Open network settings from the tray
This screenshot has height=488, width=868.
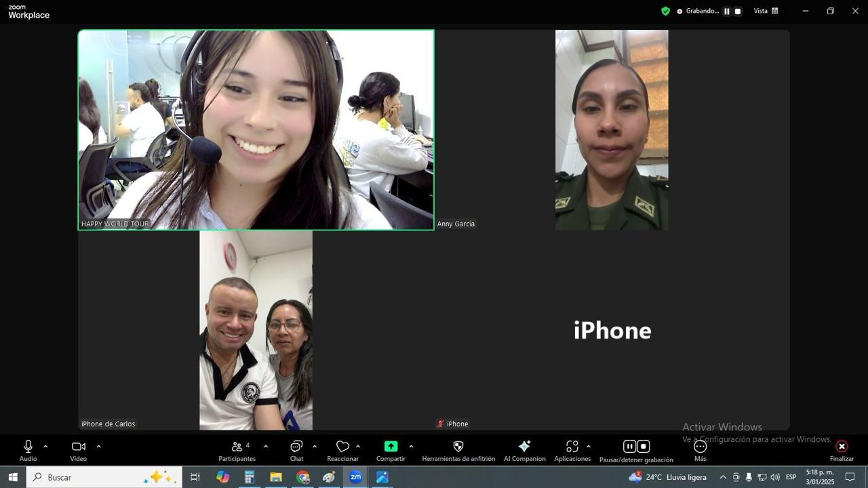tap(762, 477)
